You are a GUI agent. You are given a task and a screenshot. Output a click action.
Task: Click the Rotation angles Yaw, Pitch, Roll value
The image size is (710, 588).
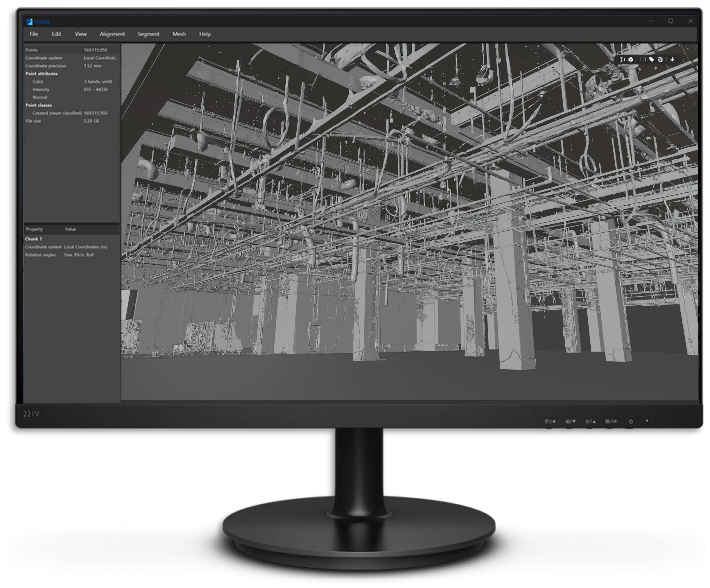click(x=79, y=254)
